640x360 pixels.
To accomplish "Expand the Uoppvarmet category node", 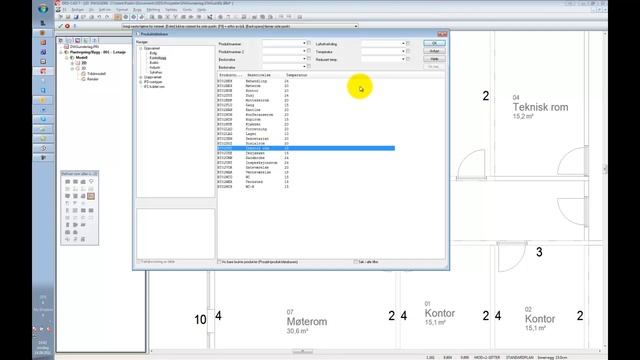I will pos(140,77).
